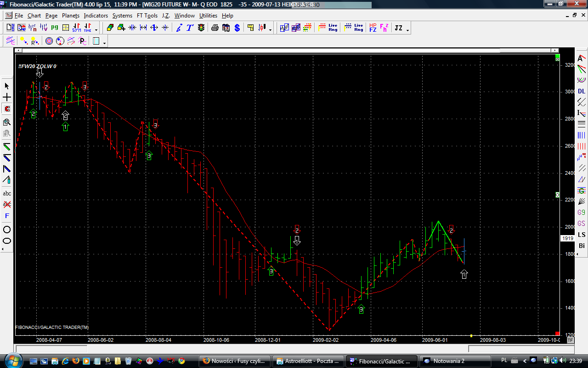Open the FT Tools menu
The width and height of the screenshot is (588, 368).
tap(147, 16)
